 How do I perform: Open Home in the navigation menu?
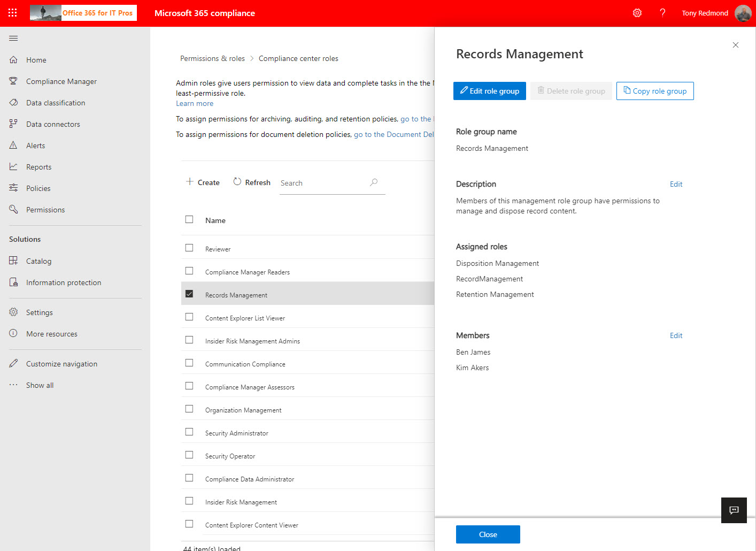[36, 60]
